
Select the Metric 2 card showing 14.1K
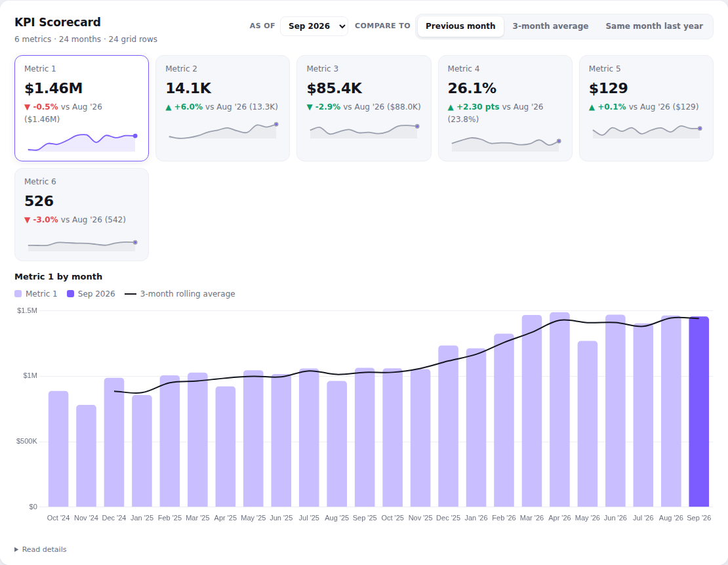223,108
